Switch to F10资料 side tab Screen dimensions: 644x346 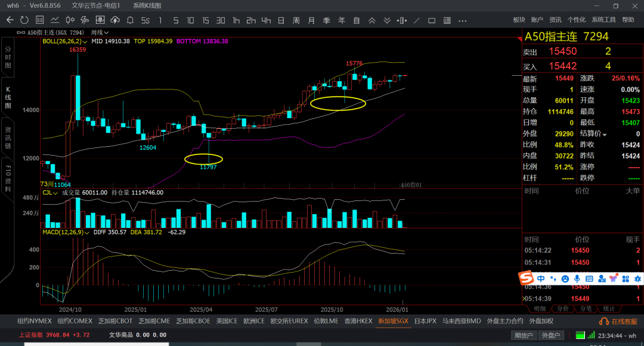pyautogui.click(x=8, y=178)
